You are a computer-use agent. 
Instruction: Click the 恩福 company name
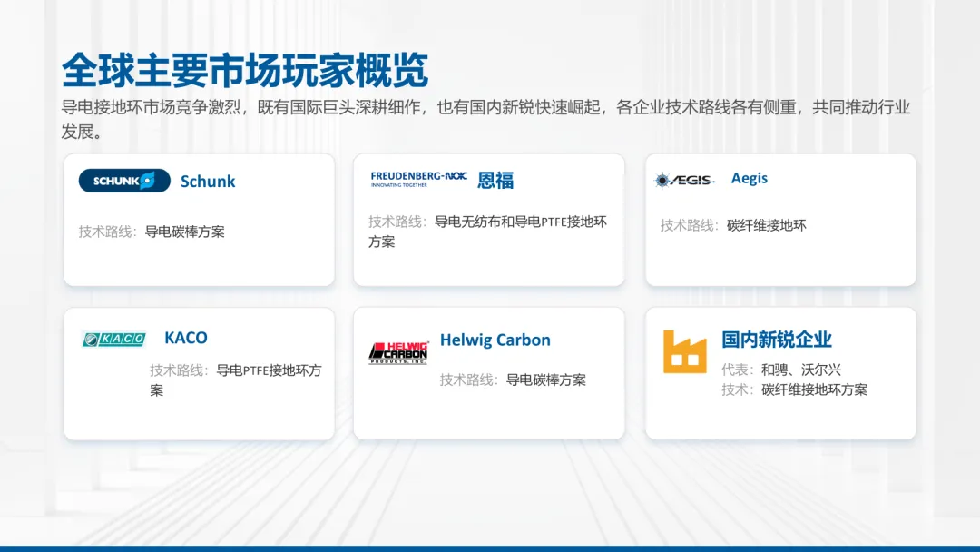point(495,180)
